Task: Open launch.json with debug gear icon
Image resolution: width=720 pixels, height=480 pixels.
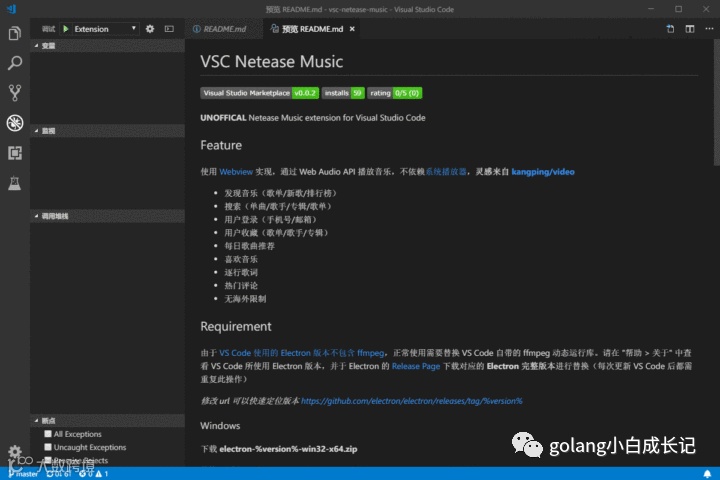Action: click(150, 29)
